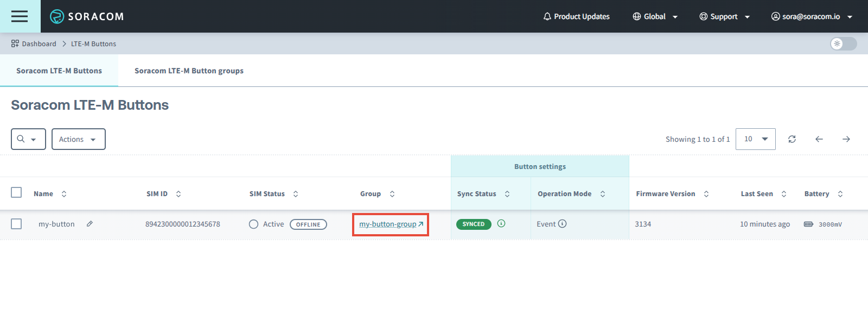Go to the next page arrow
Image resolution: width=868 pixels, height=326 pixels.
coord(846,139)
